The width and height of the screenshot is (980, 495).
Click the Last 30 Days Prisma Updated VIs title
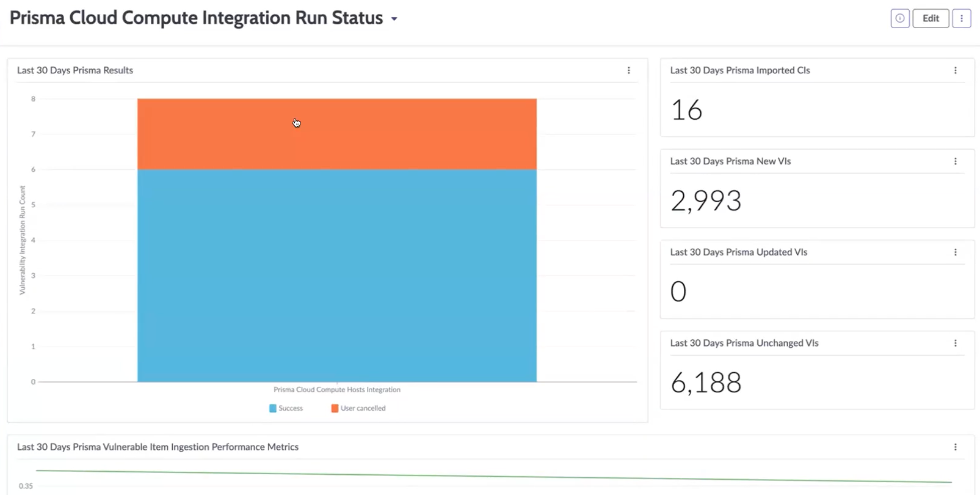tap(739, 252)
